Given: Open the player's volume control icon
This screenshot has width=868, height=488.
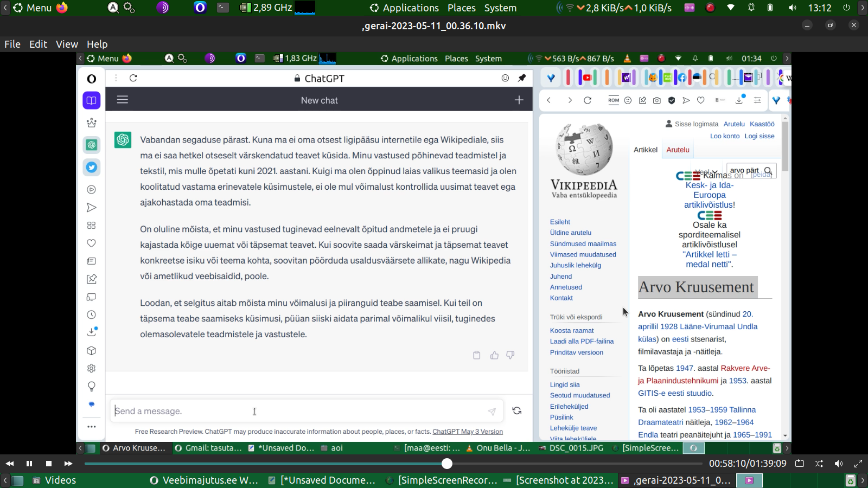Looking at the screenshot, I should click(x=839, y=464).
